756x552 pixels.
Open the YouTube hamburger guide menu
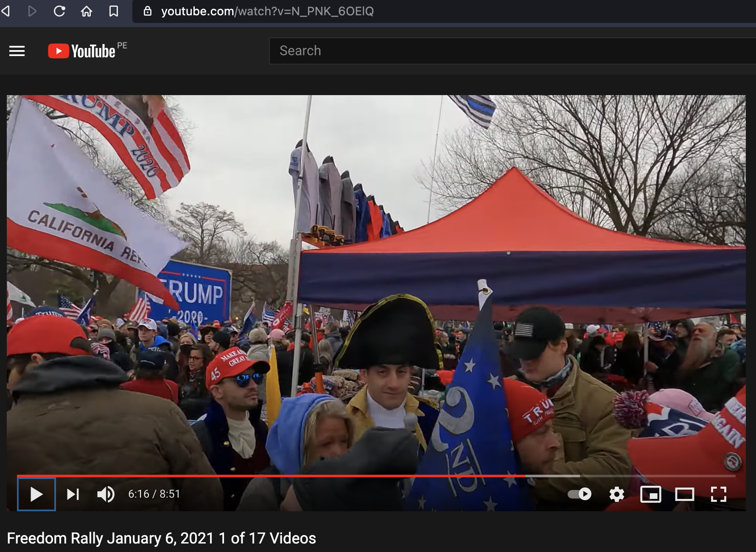pos(17,51)
